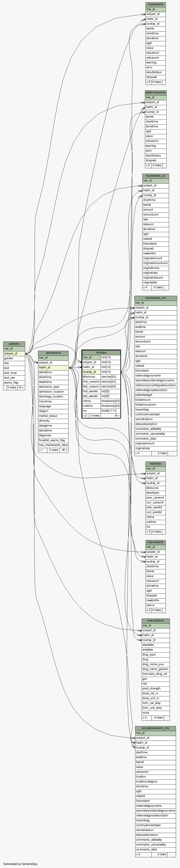Click the route column in prescriptions
180x868 pixels.
point(155,713)
